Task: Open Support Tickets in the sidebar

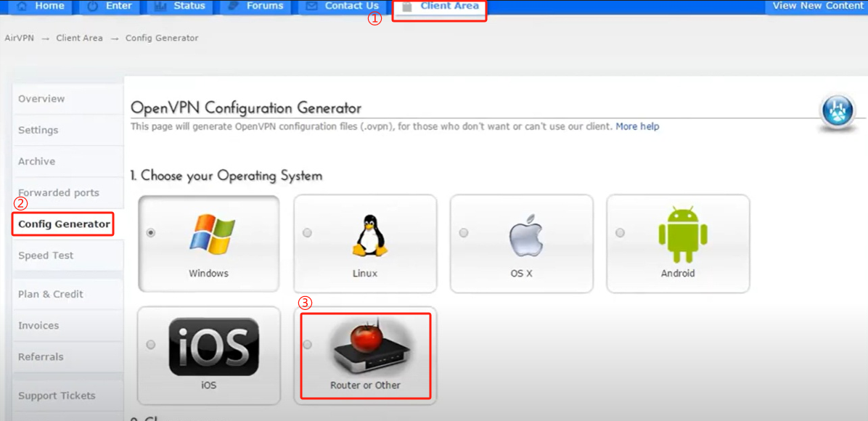Action: click(x=67, y=396)
